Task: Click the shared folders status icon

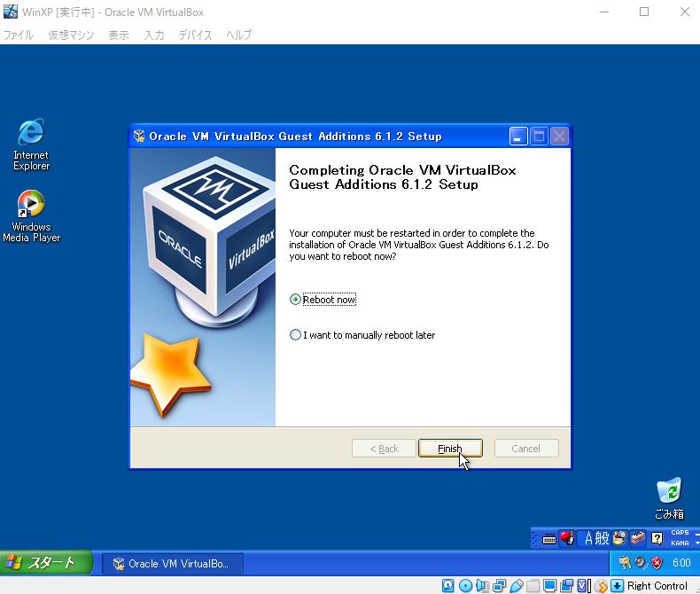Action: 533,585
